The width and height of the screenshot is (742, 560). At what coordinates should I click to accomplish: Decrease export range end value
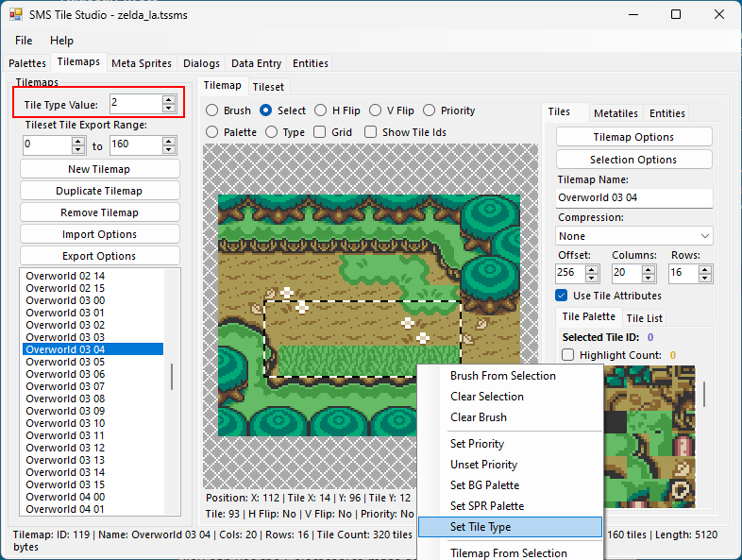click(x=168, y=149)
